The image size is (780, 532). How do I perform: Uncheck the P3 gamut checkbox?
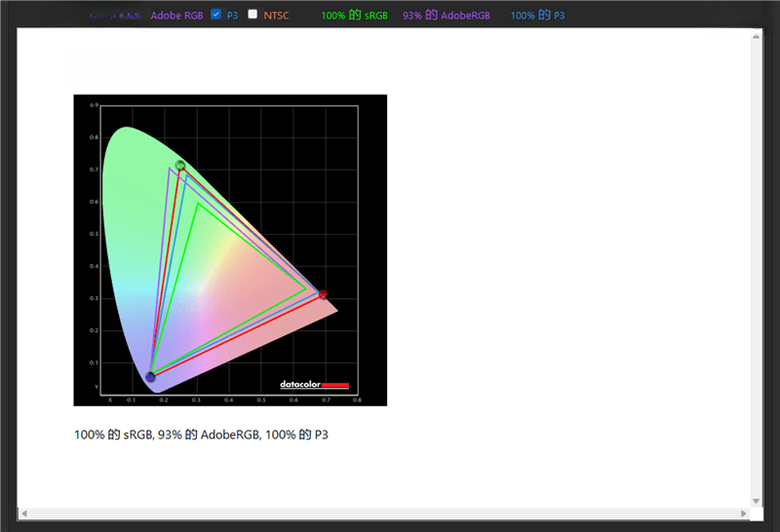215,15
